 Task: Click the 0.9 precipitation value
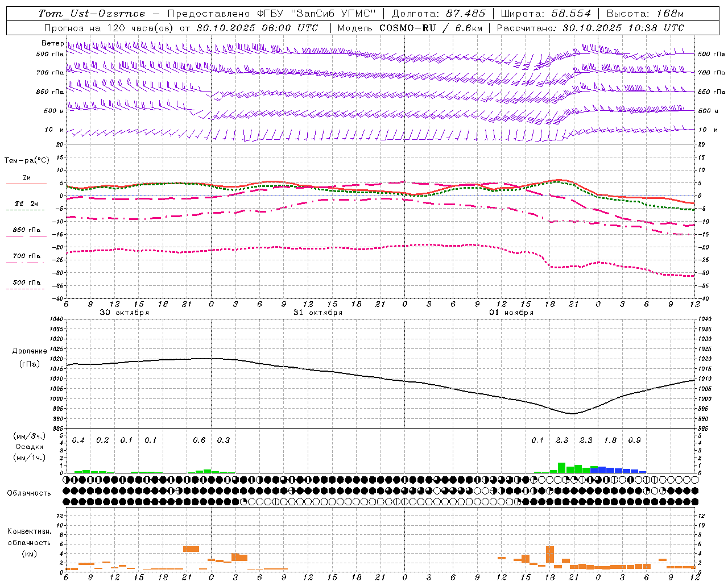(x=634, y=440)
